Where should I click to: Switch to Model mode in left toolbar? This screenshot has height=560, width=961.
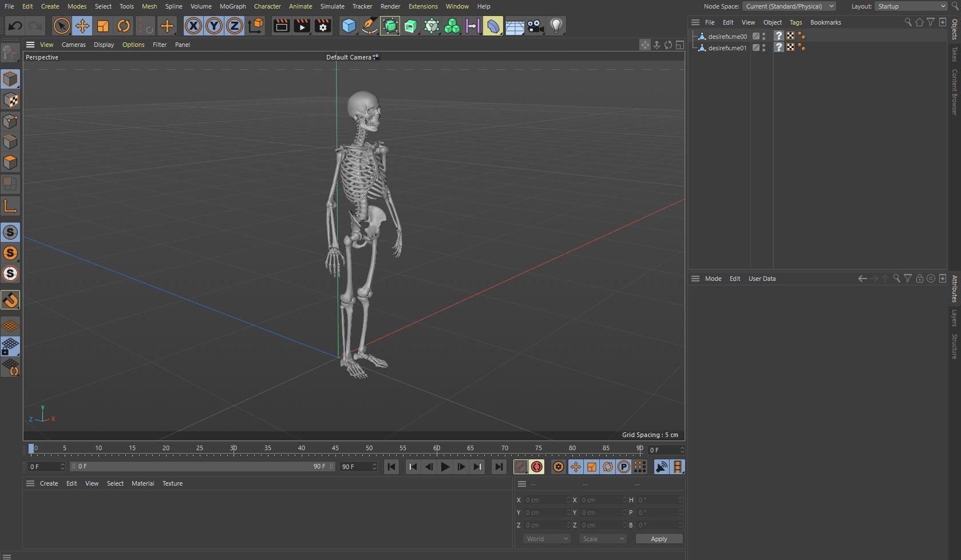[x=10, y=79]
